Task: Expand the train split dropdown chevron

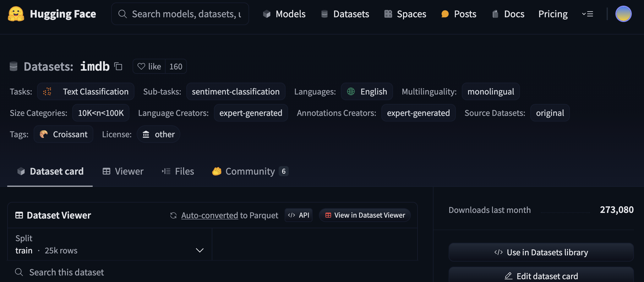Action: pyautogui.click(x=200, y=250)
